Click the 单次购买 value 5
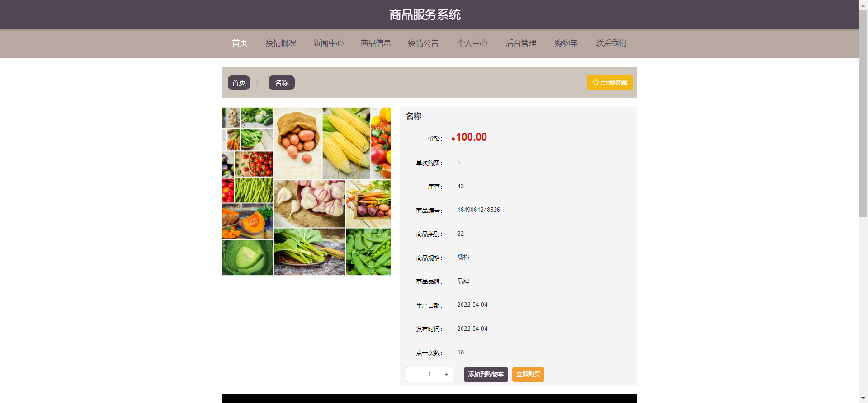 pos(459,163)
